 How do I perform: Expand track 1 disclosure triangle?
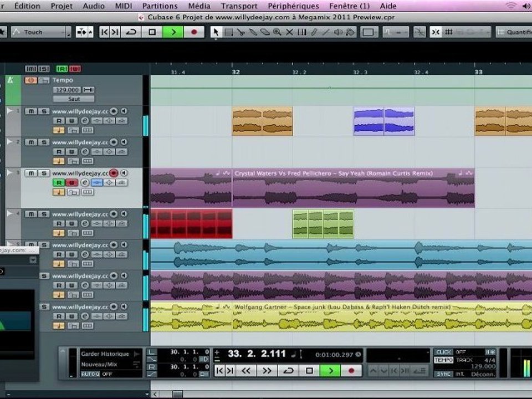(x=9, y=111)
